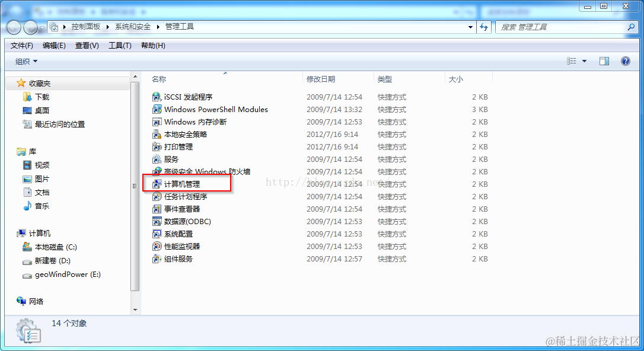Image resolution: width=644 pixels, height=351 pixels.
Task: Open the recent pages dropdown arrow
Action: coord(42,28)
